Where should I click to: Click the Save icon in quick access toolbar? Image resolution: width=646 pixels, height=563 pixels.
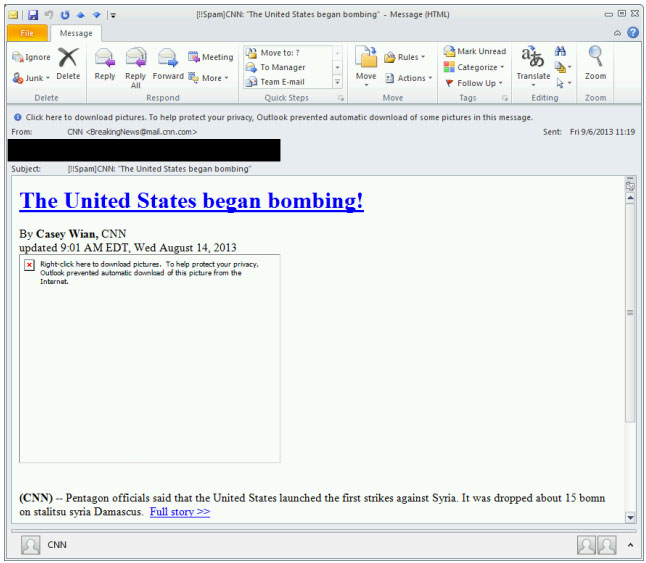(x=32, y=15)
